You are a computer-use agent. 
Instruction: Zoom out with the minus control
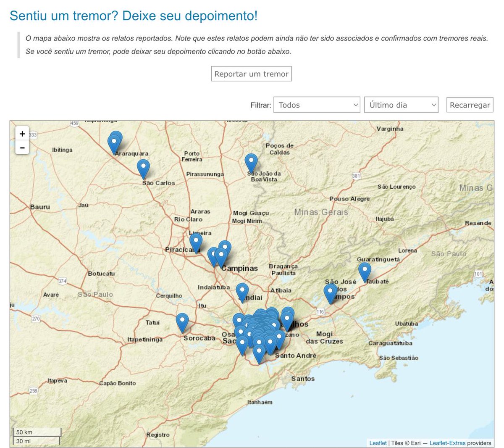point(22,148)
